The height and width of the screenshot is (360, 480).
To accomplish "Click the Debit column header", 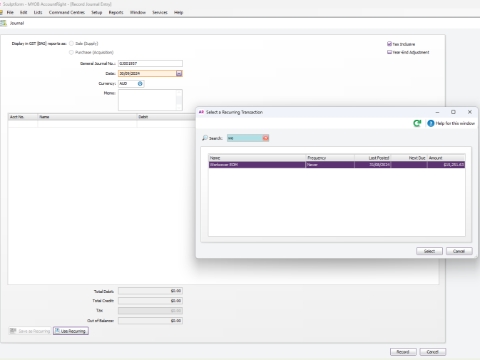I will [166, 117].
